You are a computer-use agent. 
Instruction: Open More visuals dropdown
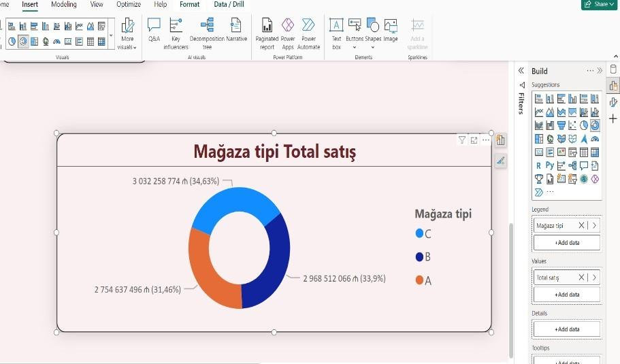point(127,33)
